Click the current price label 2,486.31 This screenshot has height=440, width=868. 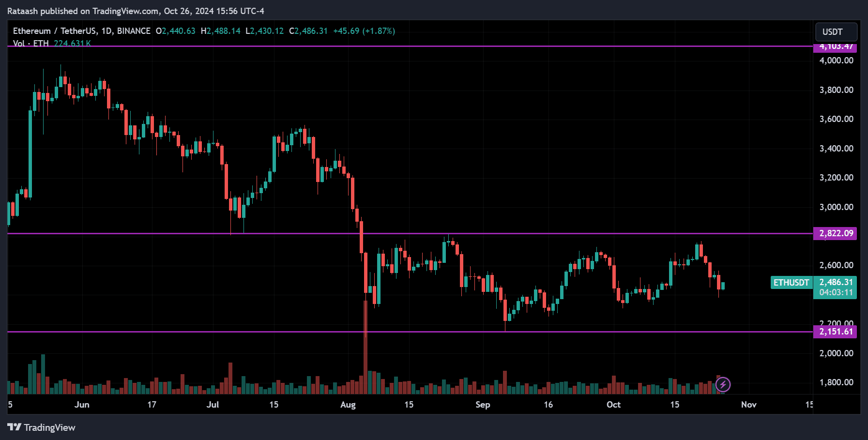tap(836, 282)
